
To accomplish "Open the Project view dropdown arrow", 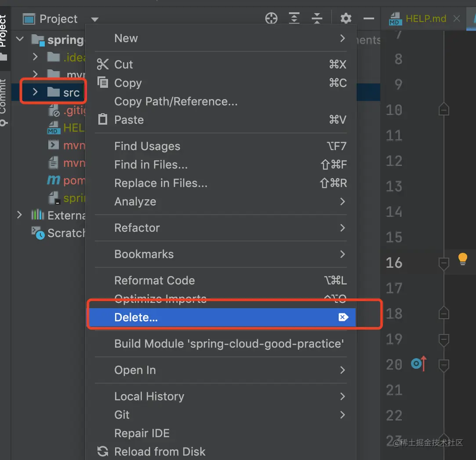I will point(95,19).
